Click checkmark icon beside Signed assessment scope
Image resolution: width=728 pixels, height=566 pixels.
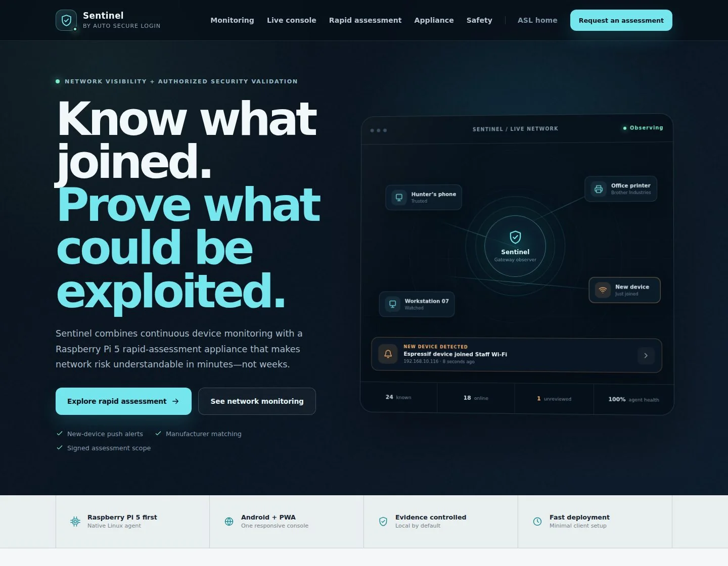pyautogui.click(x=60, y=448)
